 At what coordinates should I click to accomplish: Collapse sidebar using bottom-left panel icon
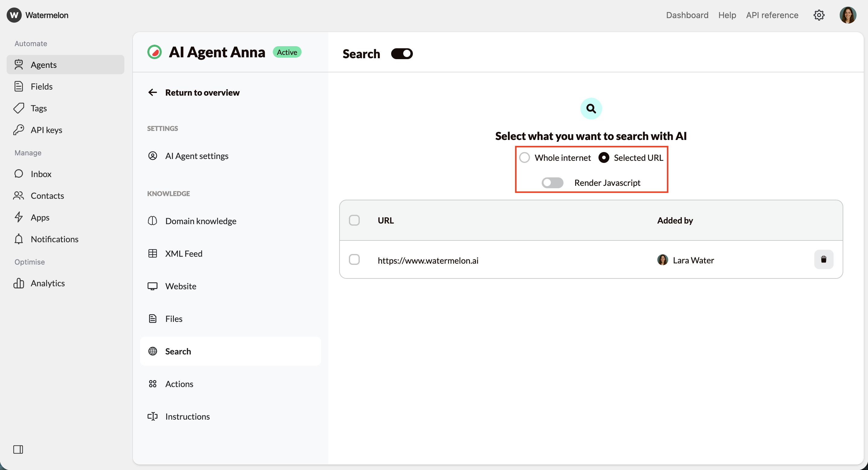click(18, 449)
